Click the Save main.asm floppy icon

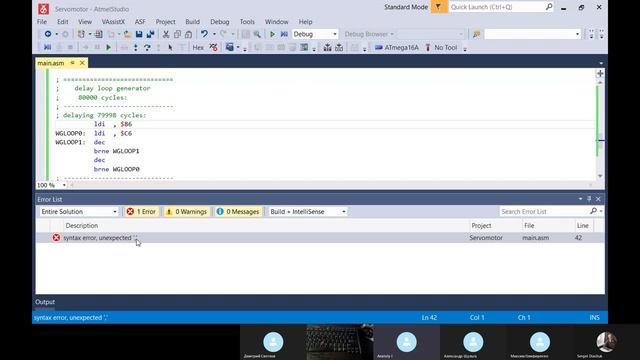[x=139, y=34]
